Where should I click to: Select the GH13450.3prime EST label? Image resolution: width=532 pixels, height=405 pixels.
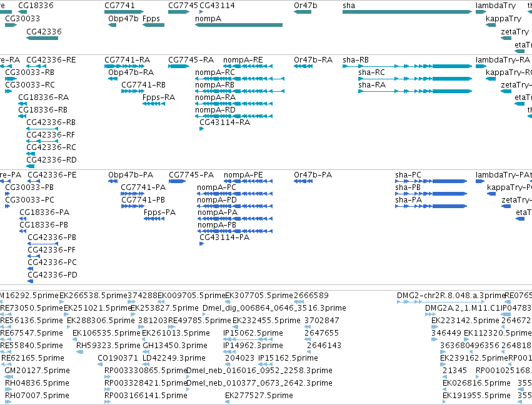click(175, 346)
